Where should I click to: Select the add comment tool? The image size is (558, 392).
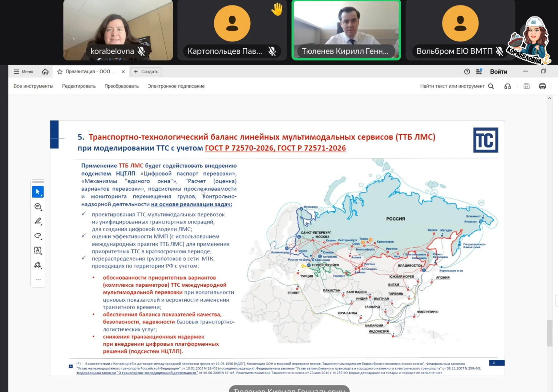[x=38, y=207]
